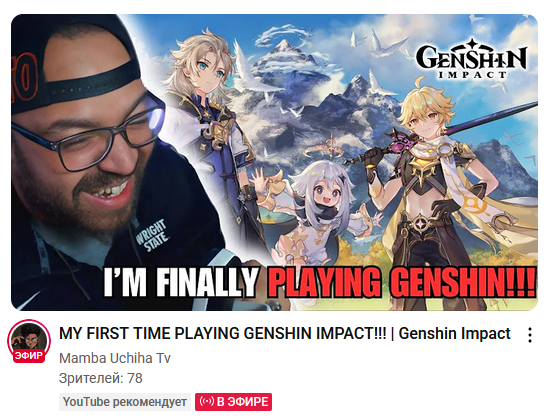The height and width of the screenshot is (420, 550).
Task: Open the Mamba Uchiha Tv channel name link
Action: (x=115, y=358)
